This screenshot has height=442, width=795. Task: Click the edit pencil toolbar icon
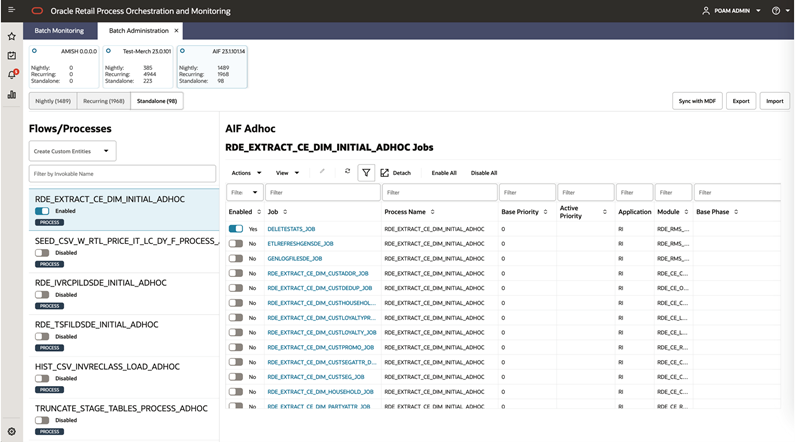click(322, 171)
